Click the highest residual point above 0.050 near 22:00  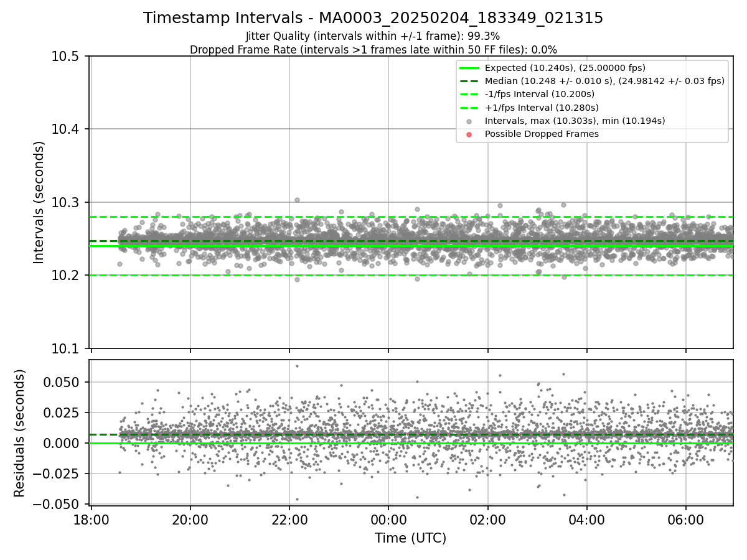point(297,366)
